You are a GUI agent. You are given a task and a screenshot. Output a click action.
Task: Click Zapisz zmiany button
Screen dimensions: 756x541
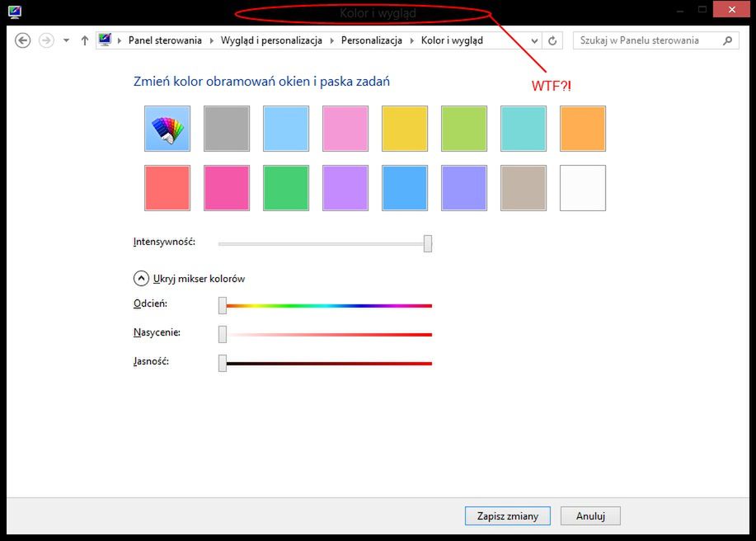(x=508, y=516)
